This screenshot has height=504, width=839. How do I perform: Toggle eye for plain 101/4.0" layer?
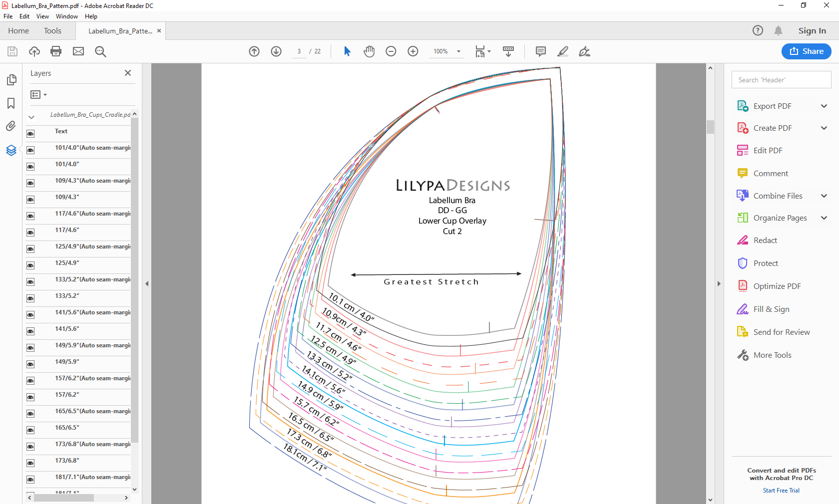[x=30, y=167]
